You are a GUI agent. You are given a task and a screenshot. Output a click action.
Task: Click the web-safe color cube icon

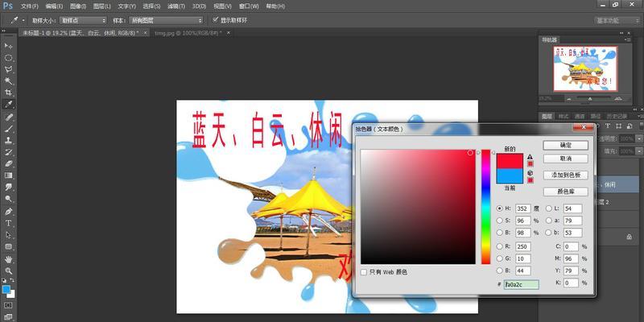tap(530, 173)
